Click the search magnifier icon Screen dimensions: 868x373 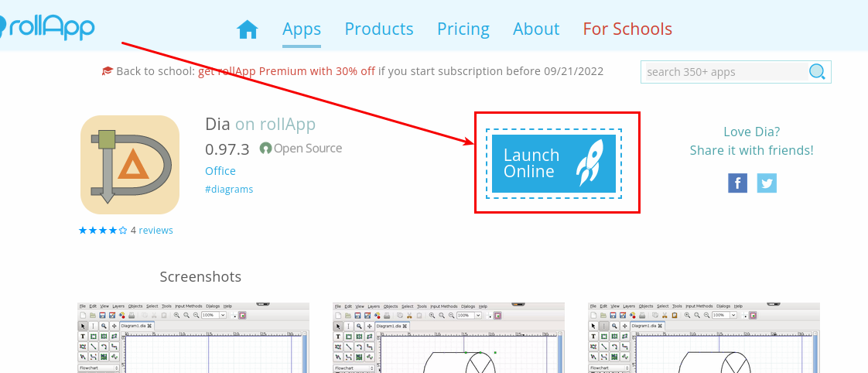pyautogui.click(x=817, y=72)
